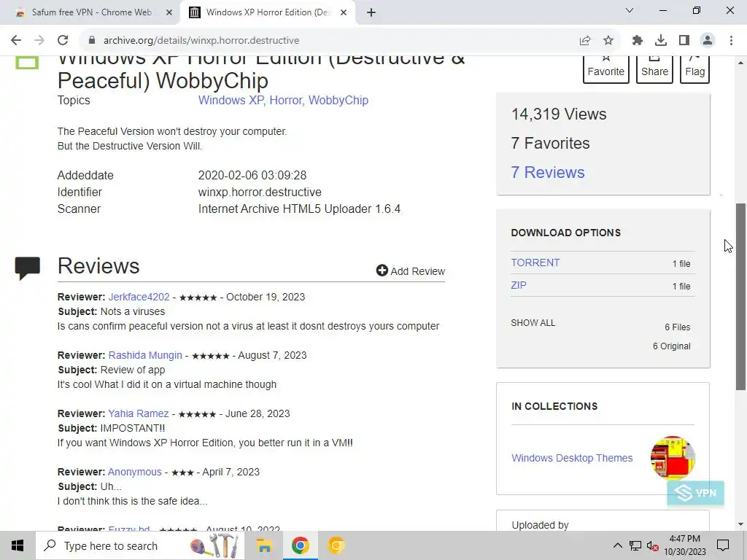Reload the archive.org page

[x=63, y=41]
